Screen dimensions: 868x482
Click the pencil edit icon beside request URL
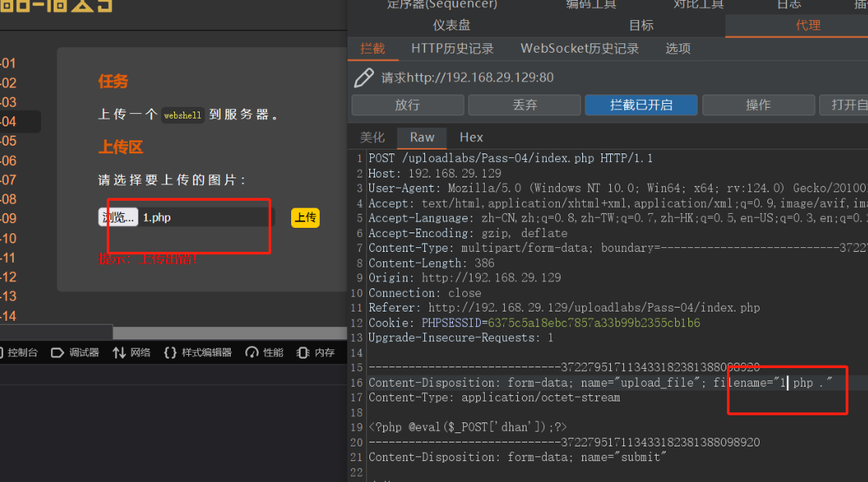364,77
